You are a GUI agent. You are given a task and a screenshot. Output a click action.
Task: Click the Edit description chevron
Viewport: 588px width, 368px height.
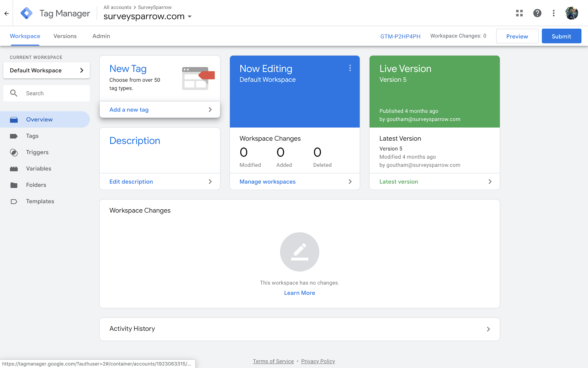pyautogui.click(x=210, y=181)
